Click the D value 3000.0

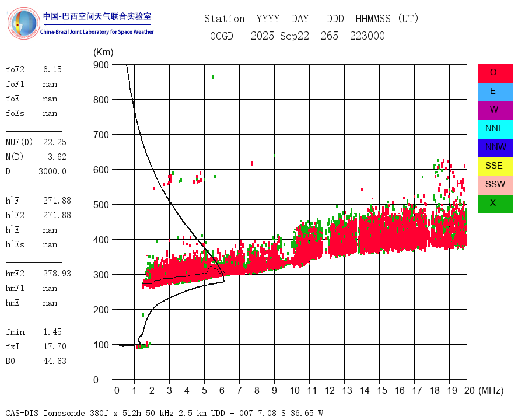pos(52,171)
